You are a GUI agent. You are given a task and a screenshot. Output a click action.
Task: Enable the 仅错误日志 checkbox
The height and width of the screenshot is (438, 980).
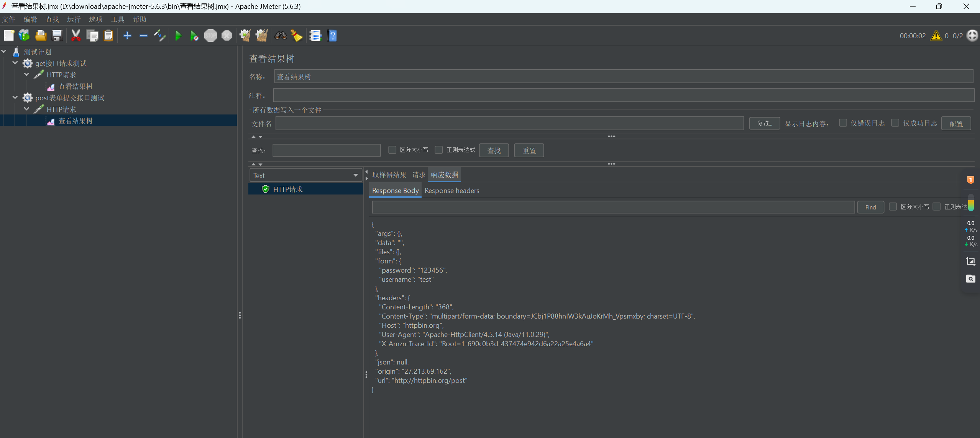click(843, 123)
